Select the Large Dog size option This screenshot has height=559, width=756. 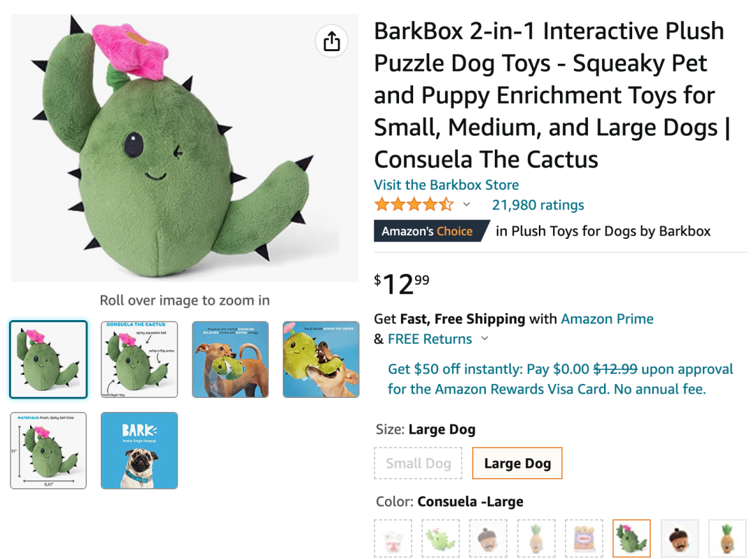517,463
